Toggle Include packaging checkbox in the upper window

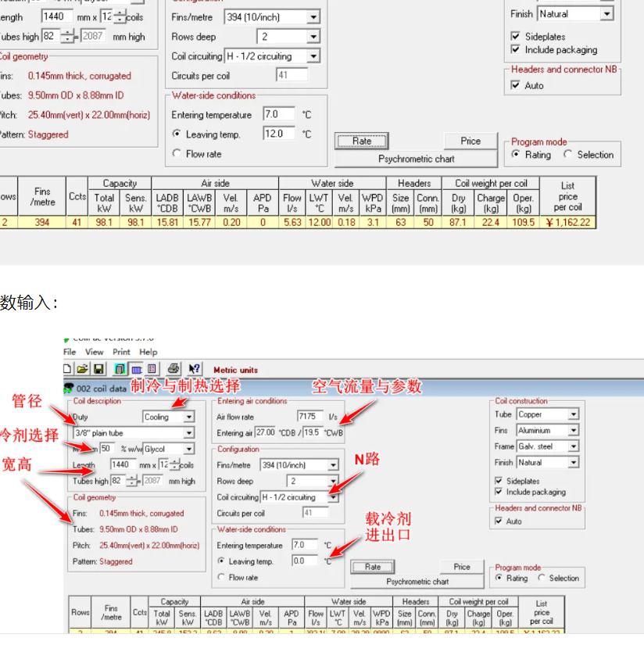[x=515, y=49]
